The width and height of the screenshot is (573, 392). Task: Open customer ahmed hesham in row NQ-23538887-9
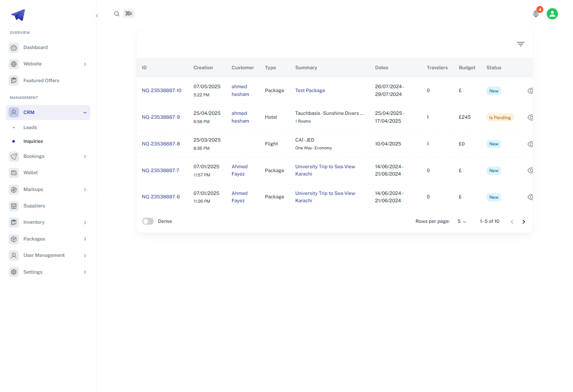(x=240, y=117)
